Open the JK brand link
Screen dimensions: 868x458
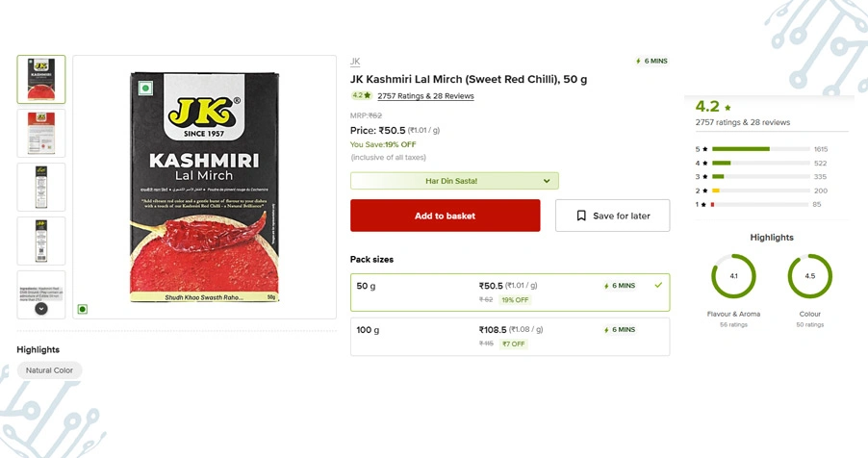(x=355, y=62)
